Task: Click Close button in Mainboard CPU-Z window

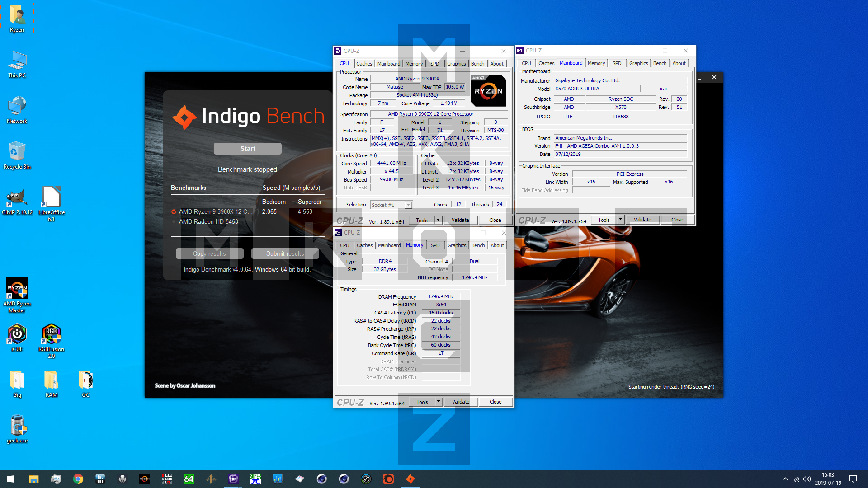Action: (x=677, y=220)
